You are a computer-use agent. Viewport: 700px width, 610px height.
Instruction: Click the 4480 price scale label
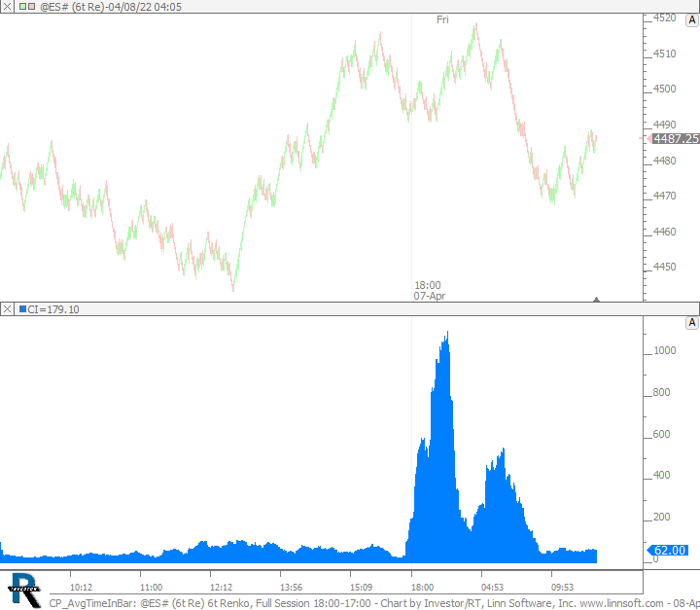(664, 161)
